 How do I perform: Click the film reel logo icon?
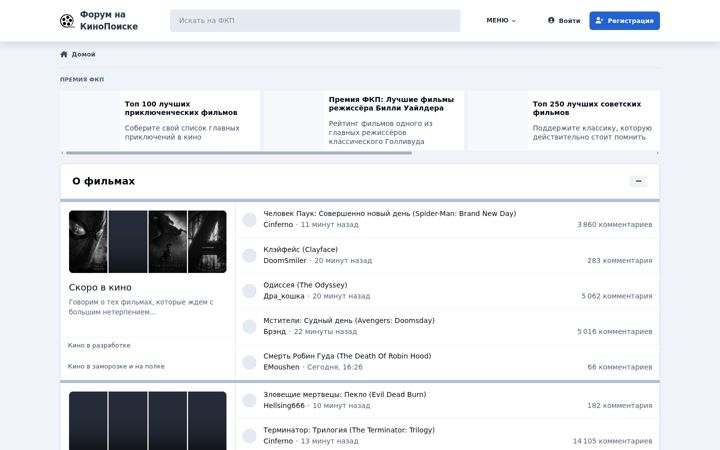(x=67, y=21)
